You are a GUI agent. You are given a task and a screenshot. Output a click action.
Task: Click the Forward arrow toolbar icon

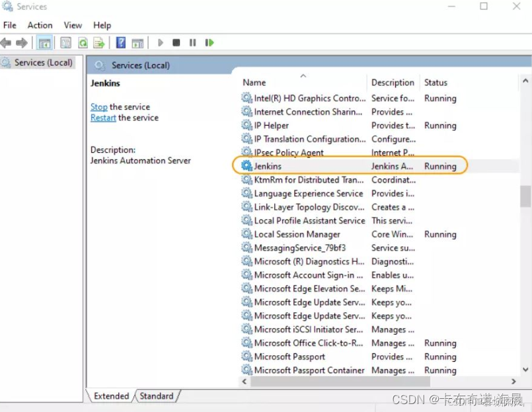(22, 43)
